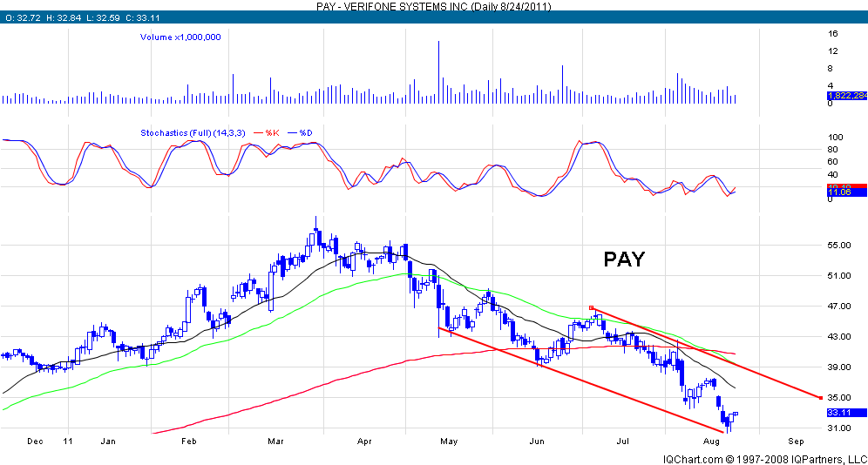
Task: Click the Volume x1,000,000 label
Action: (x=180, y=37)
